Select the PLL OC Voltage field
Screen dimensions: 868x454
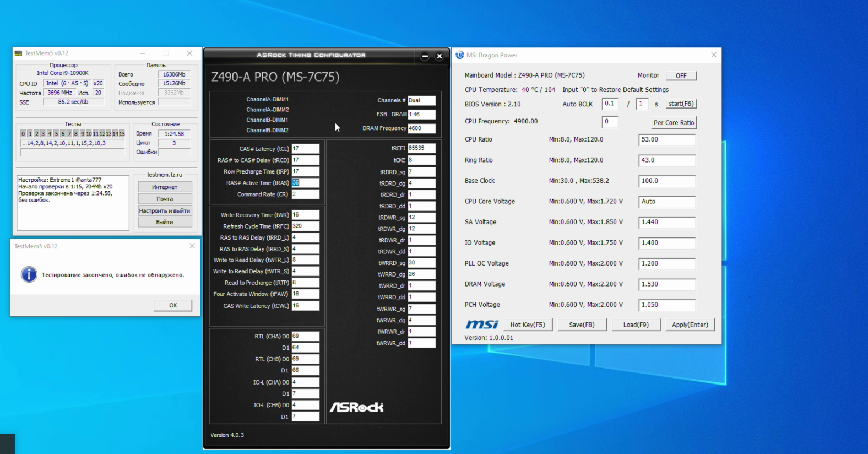point(667,264)
